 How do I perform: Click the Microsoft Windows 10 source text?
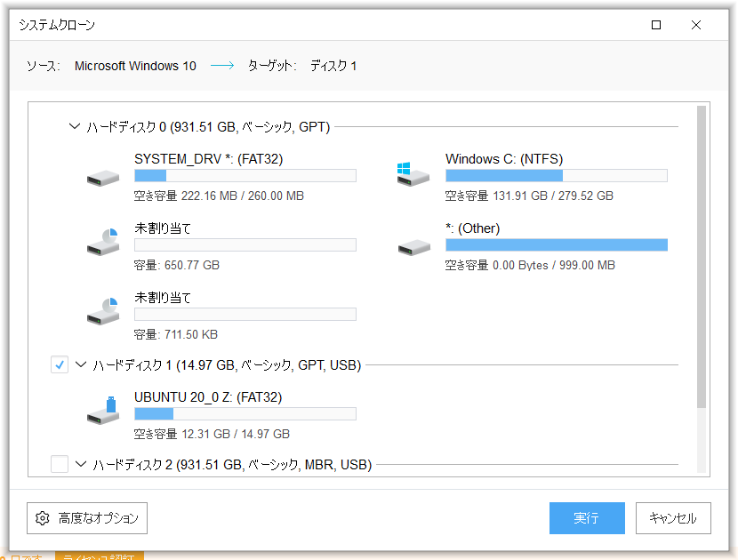(x=135, y=66)
